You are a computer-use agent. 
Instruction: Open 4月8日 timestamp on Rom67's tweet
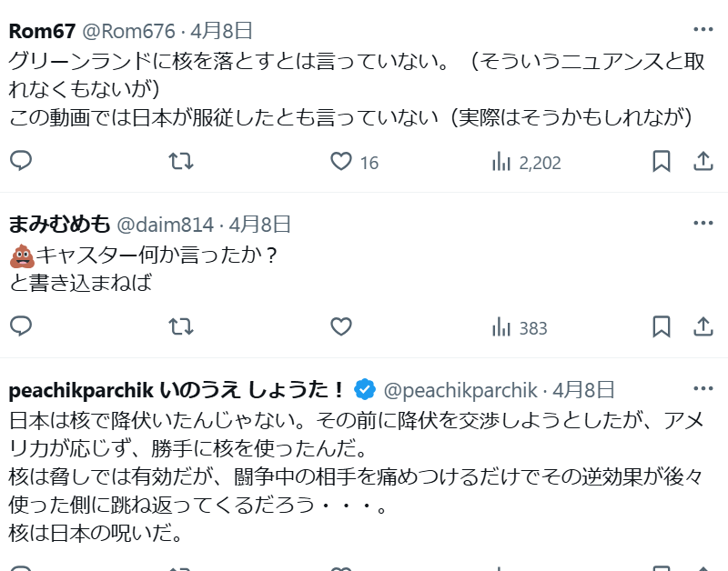pyautogui.click(x=221, y=31)
